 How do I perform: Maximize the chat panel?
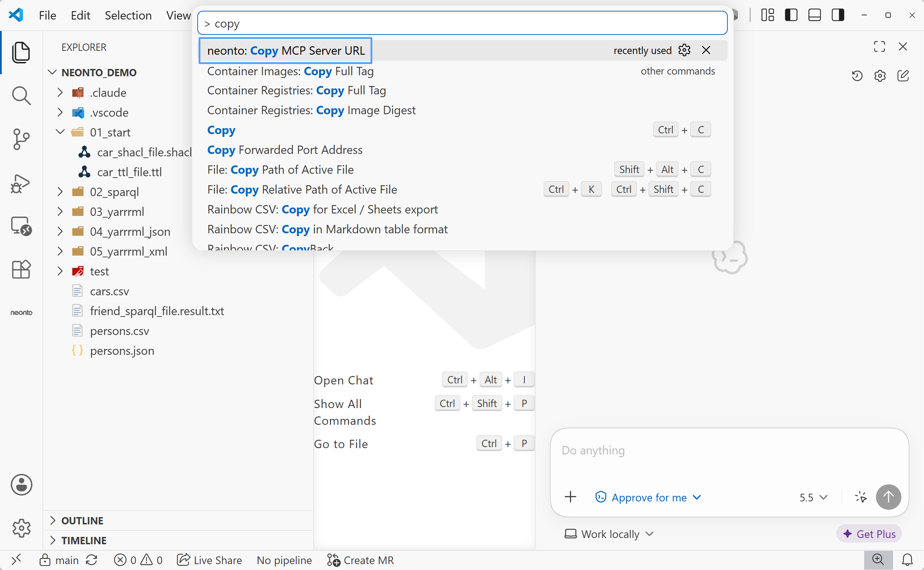879,46
